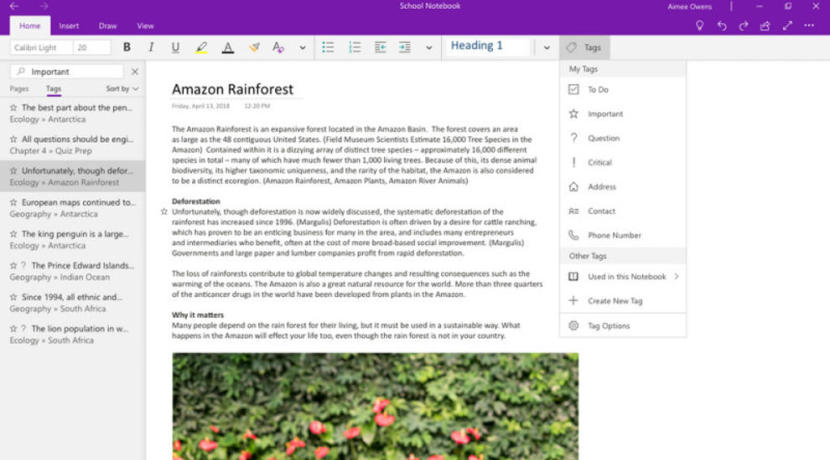Toggle italic formatting

pyautogui.click(x=151, y=47)
